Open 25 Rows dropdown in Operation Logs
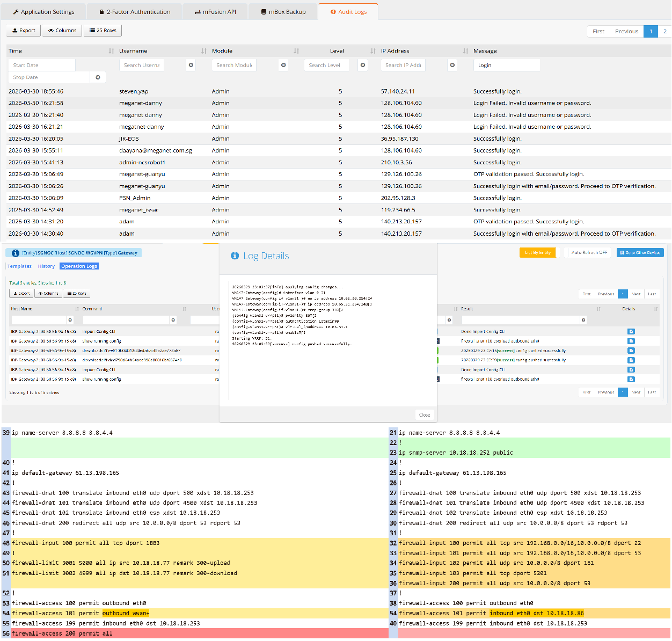Screen dimensions: 672x641 (77, 293)
